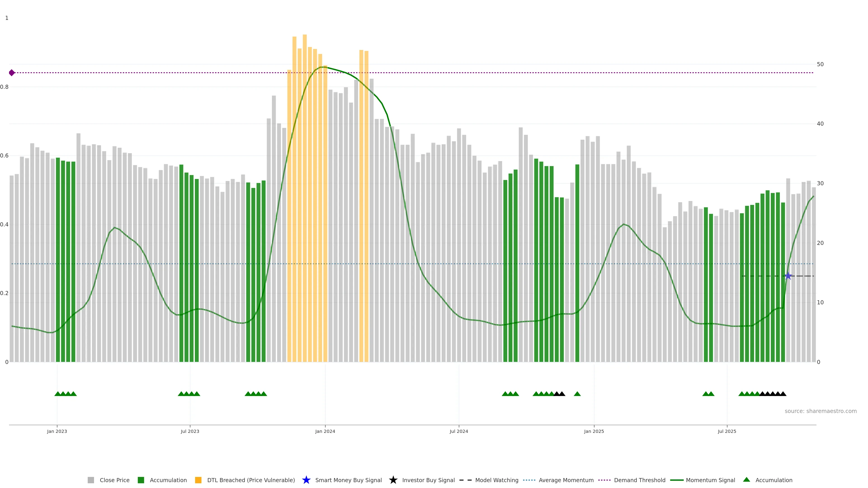
Task: Click orange DTL Breached legend swatch
Action: (x=198, y=480)
